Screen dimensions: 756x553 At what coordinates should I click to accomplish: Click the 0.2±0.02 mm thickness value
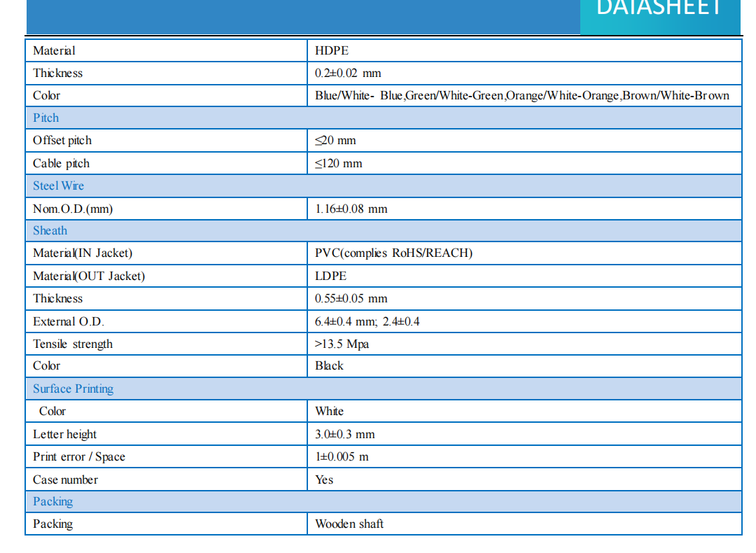click(x=348, y=73)
